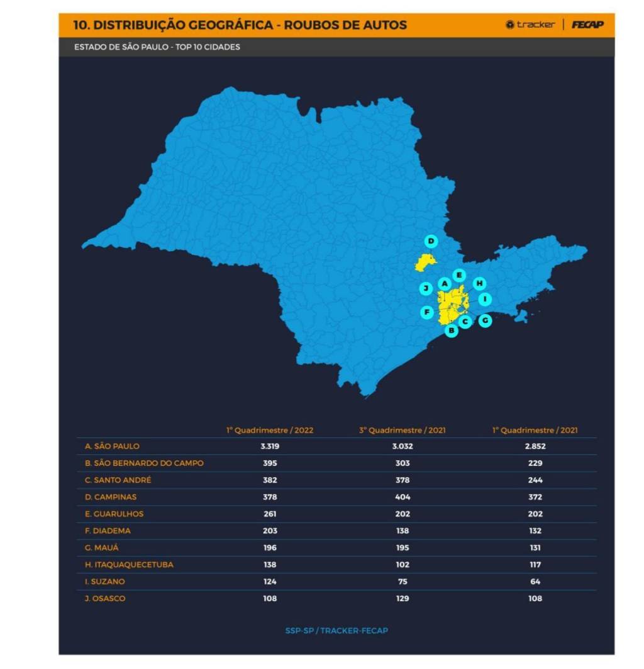Click value 195 in Mauá row
Image resolution: width=644 pixels, height=669 pixels.
click(402, 548)
